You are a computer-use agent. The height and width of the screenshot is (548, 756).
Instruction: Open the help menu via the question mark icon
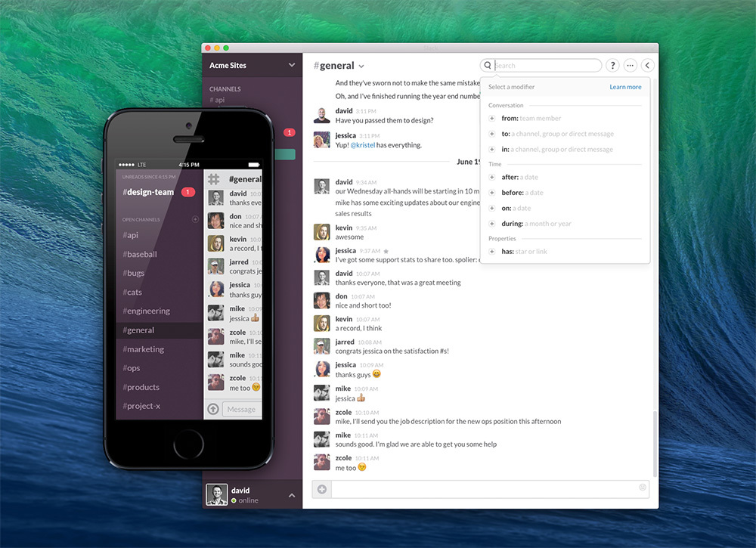612,65
